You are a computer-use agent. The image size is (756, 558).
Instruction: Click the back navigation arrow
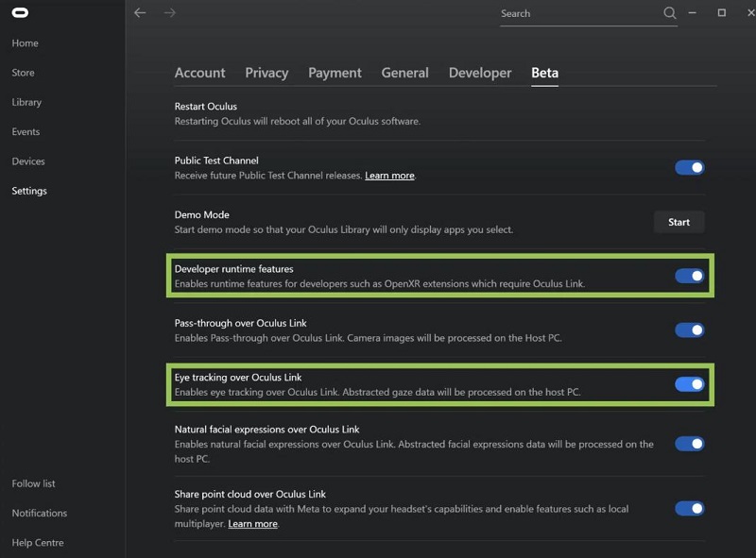click(140, 13)
